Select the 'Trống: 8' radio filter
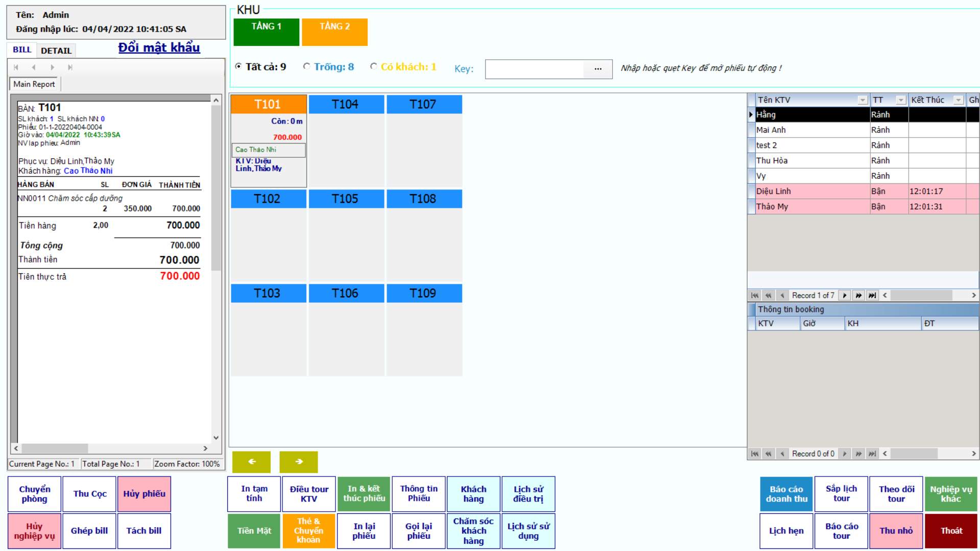 306,66
